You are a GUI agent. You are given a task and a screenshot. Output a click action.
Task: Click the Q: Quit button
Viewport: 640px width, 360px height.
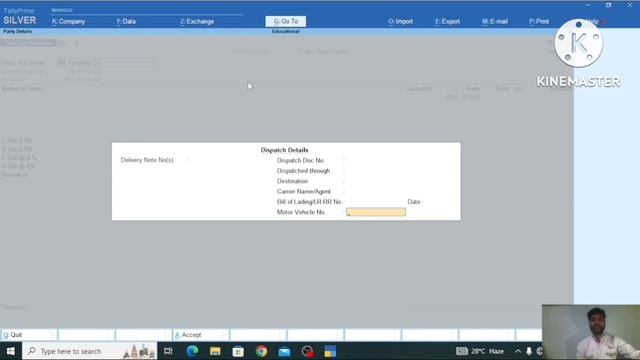coord(29,335)
